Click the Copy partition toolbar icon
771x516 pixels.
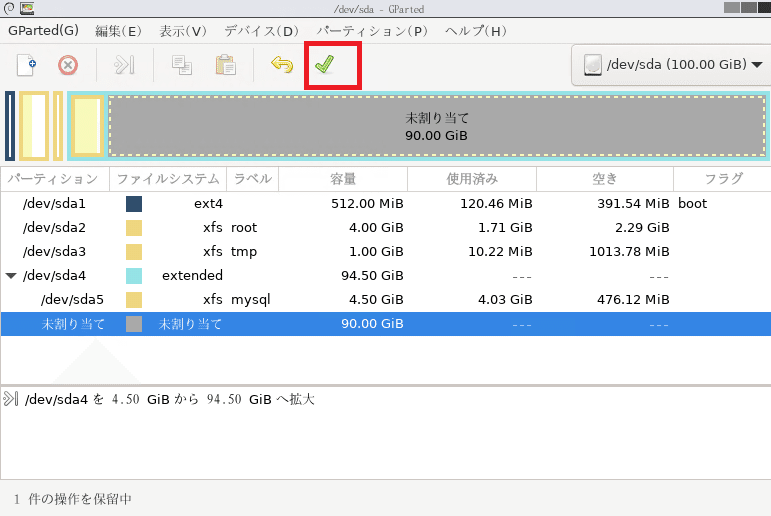click(181, 65)
